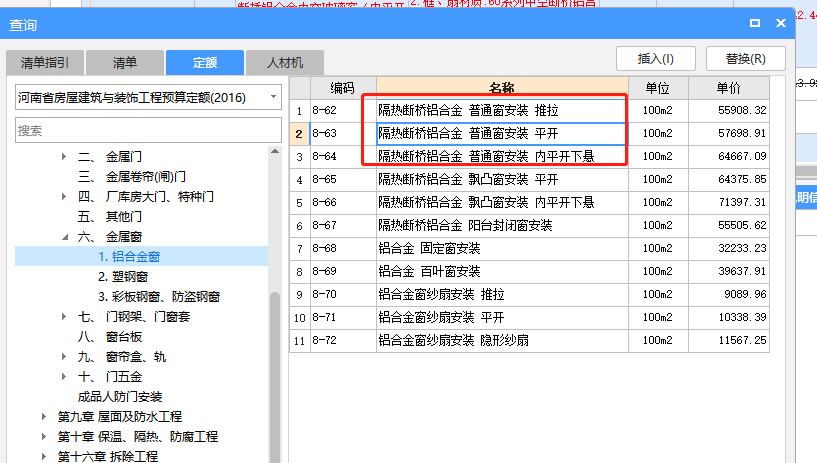
Task: Click the price cell 55908.32
Action: coord(728,110)
